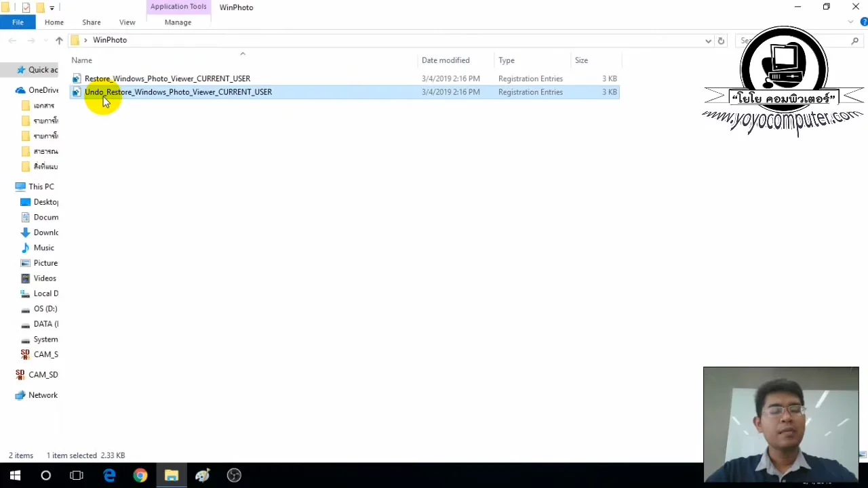Open the Downloads folder from sidebar

45,232
